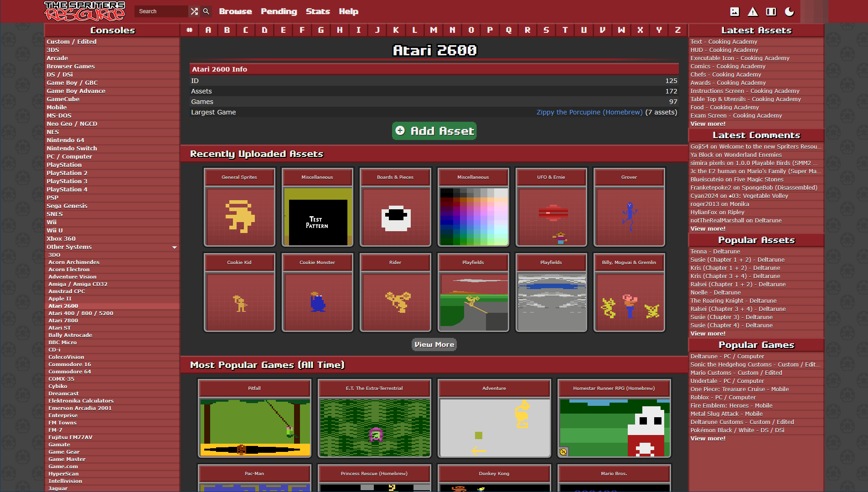Open the Pitfall game card
This screenshot has height=492, width=868.
pos(254,418)
